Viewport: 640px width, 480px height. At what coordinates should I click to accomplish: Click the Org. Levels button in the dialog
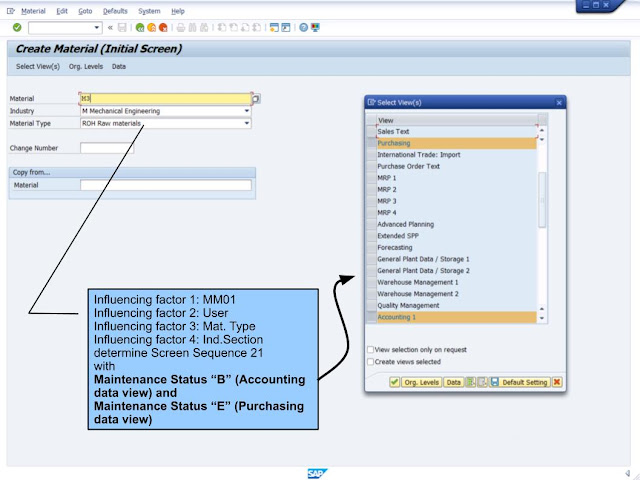click(421, 382)
